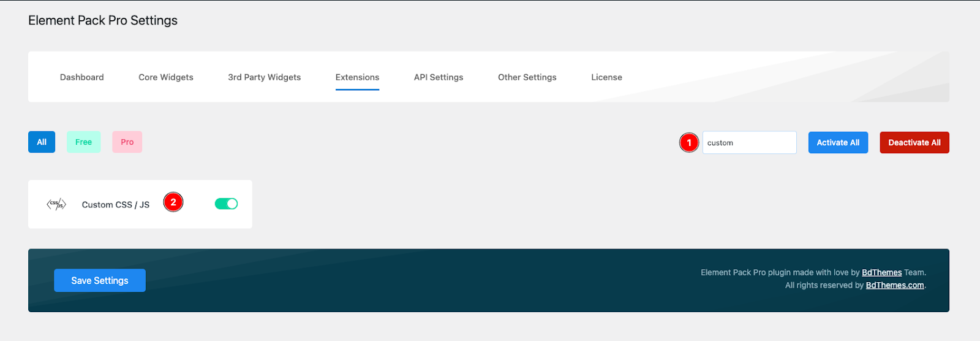
Task: Click the Save Settings button
Action: click(x=100, y=280)
